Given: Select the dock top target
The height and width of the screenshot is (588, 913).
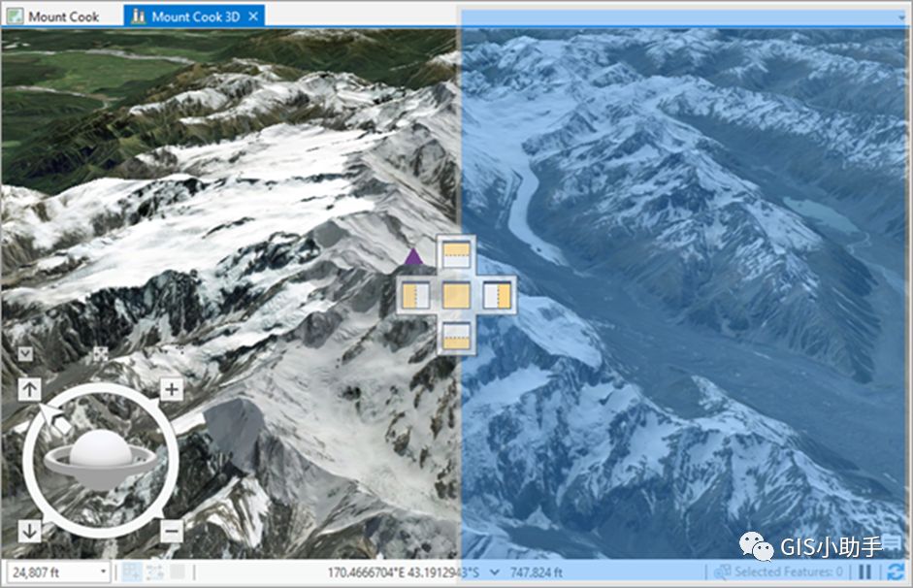Looking at the screenshot, I should [456, 254].
